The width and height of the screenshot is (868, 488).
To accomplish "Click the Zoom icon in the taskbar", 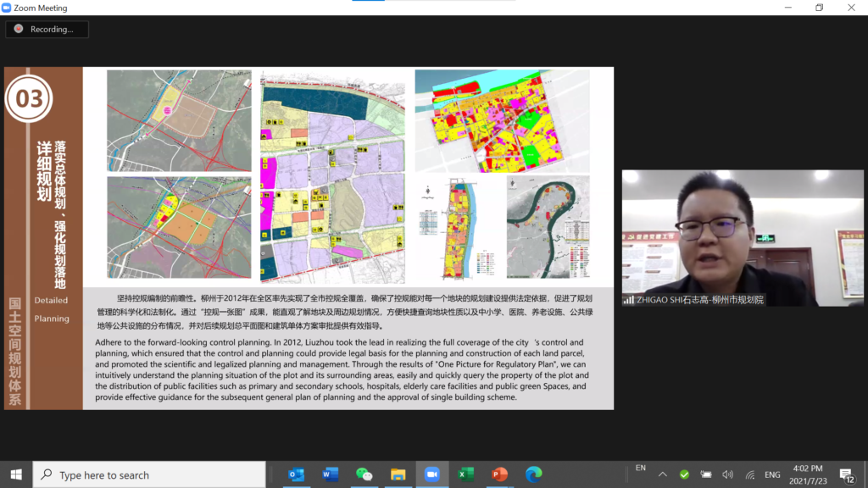I will 432,474.
